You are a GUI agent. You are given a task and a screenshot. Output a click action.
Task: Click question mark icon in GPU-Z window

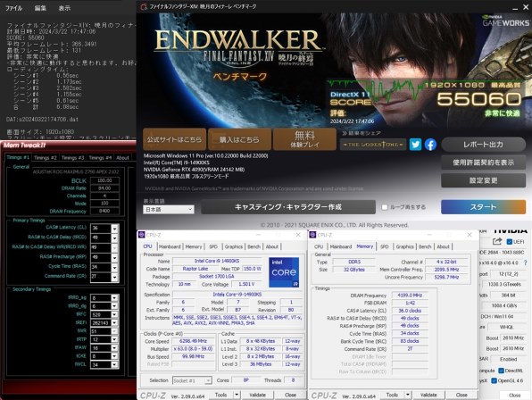(526, 262)
